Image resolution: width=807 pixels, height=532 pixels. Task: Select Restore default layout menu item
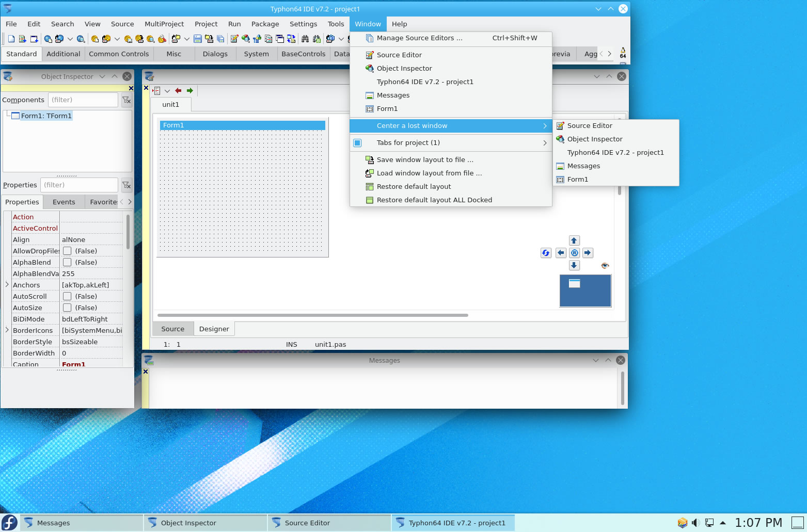(451, 187)
